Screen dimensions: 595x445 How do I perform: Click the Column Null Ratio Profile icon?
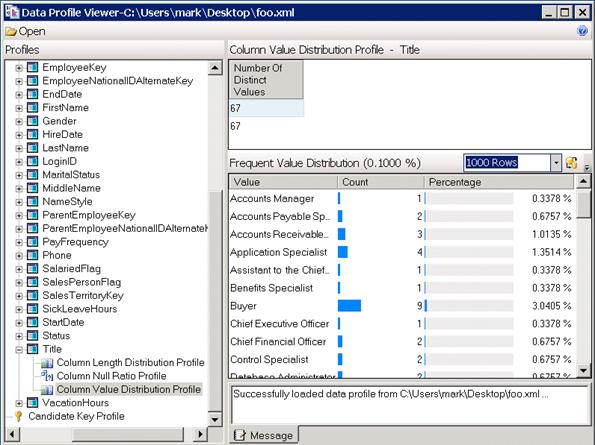47,376
